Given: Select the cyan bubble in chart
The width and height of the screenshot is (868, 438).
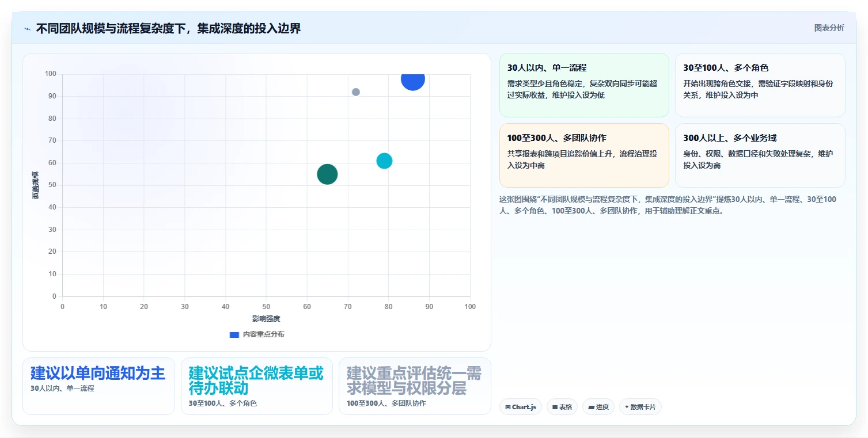Looking at the screenshot, I should pos(384,161).
